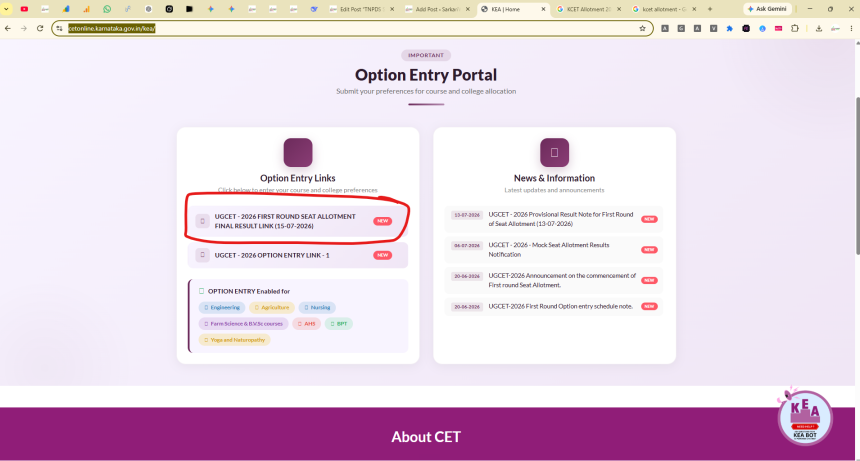The height and width of the screenshot is (461, 860).
Task: Open the Provisional Result Note news item
Action: pos(554,219)
